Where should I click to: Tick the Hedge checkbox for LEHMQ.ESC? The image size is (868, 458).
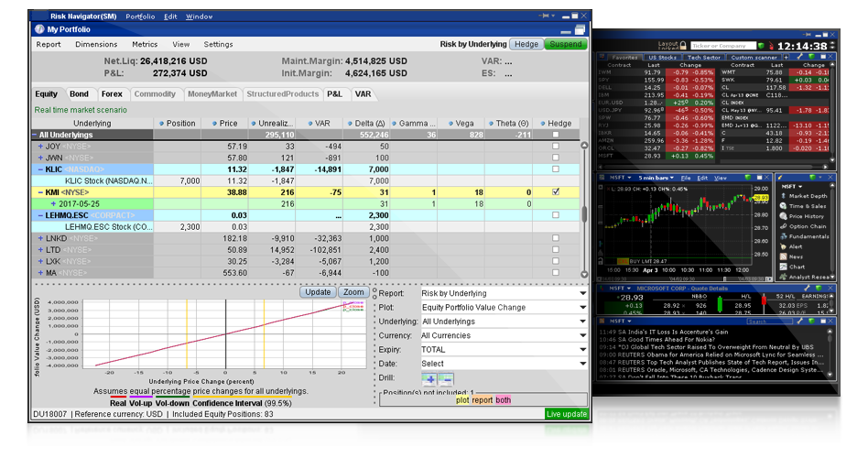point(556,215)
